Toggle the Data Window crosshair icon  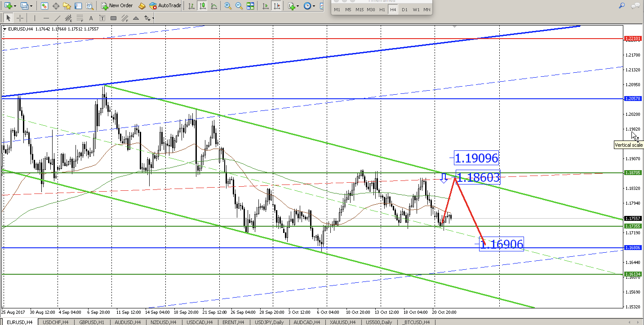pos(56,6)
